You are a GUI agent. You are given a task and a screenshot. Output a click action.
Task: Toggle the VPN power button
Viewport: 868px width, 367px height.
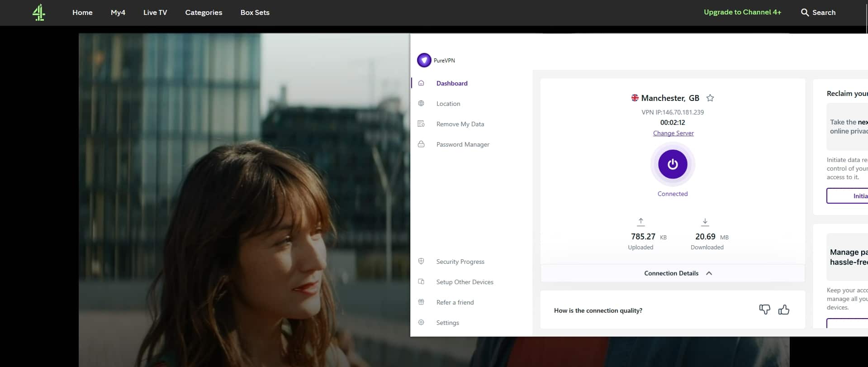coord(673,164)
